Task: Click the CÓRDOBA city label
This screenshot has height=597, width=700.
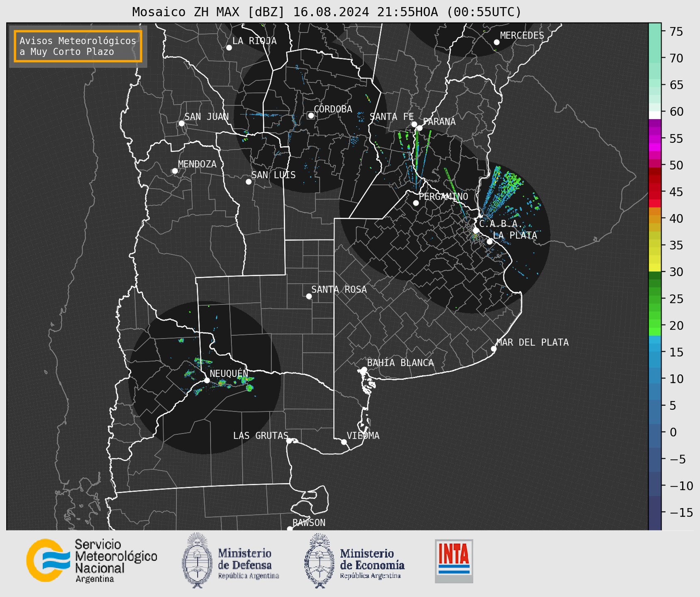Action: pyautogui.click(x=333, y=109)
